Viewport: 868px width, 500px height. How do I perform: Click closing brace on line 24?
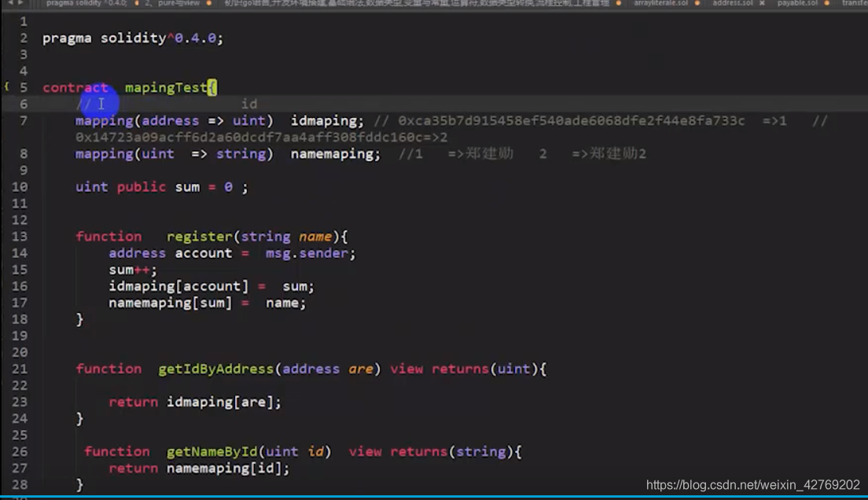click(x=79, y=418)
